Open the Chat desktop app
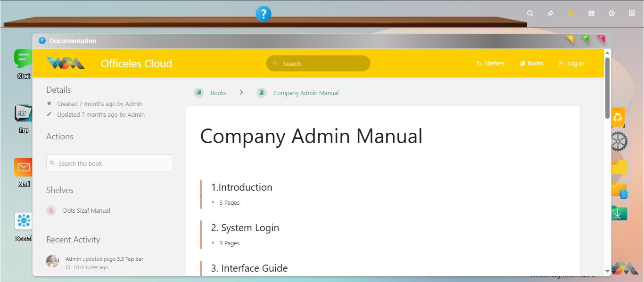 (x=23, y=60)
